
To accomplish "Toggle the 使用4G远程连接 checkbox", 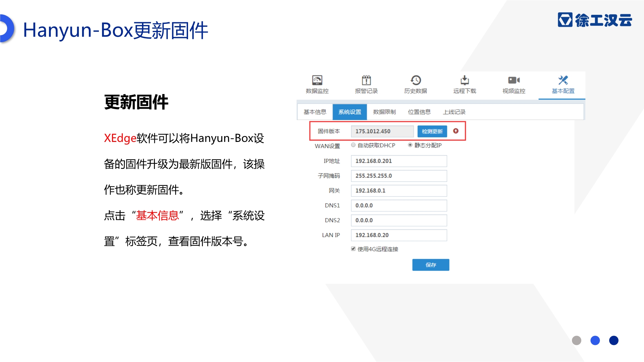I will pyautogui.click(x=353, y=249).
